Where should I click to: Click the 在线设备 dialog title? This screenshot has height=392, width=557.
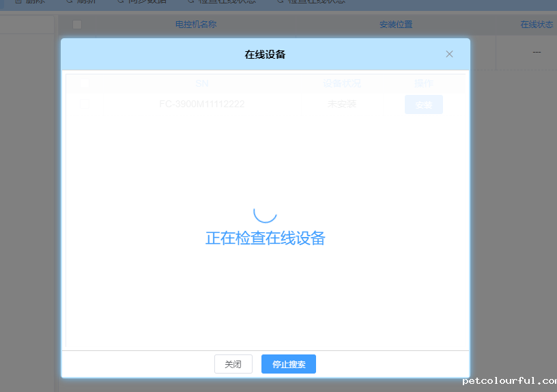click(265, 54)
